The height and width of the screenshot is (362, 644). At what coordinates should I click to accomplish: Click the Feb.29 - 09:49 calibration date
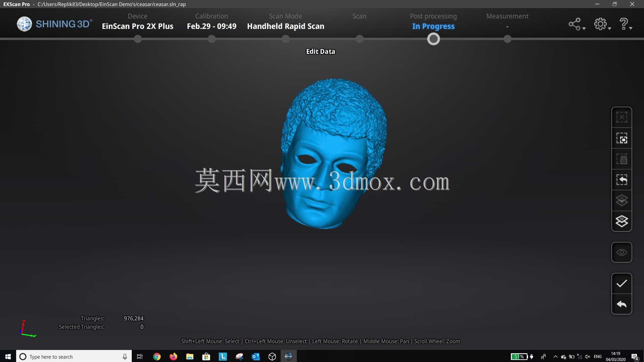[211, 26]
